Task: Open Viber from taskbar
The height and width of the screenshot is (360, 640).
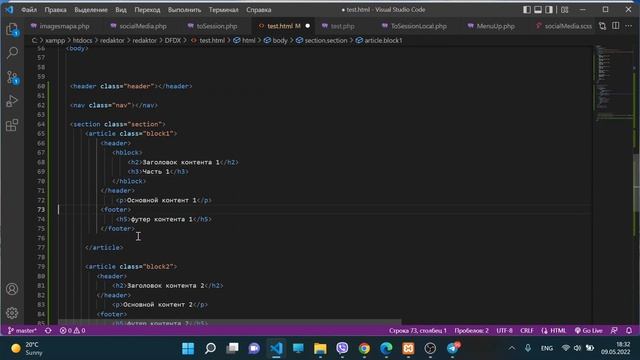Action: click(342, 348)
